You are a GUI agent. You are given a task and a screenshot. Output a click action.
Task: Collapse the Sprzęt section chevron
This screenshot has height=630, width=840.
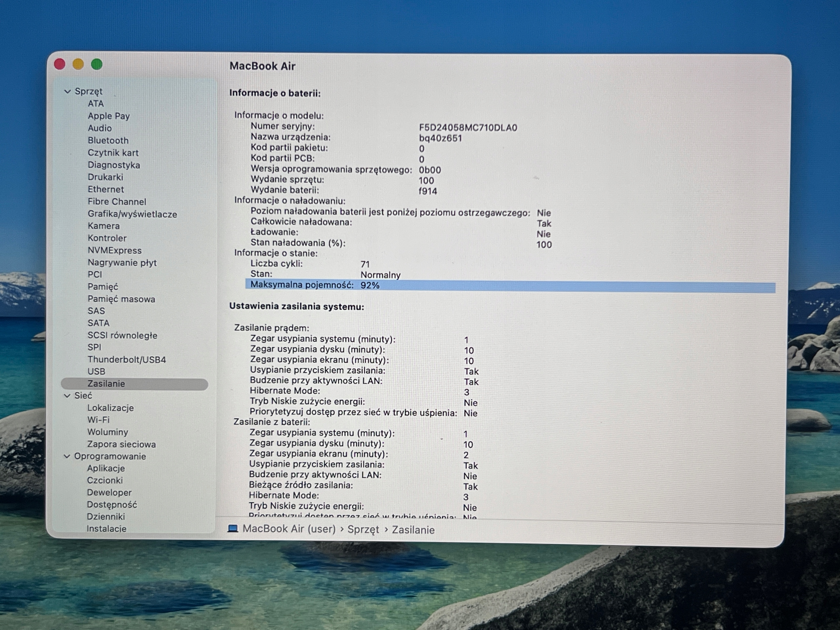(x=68, y=92)
